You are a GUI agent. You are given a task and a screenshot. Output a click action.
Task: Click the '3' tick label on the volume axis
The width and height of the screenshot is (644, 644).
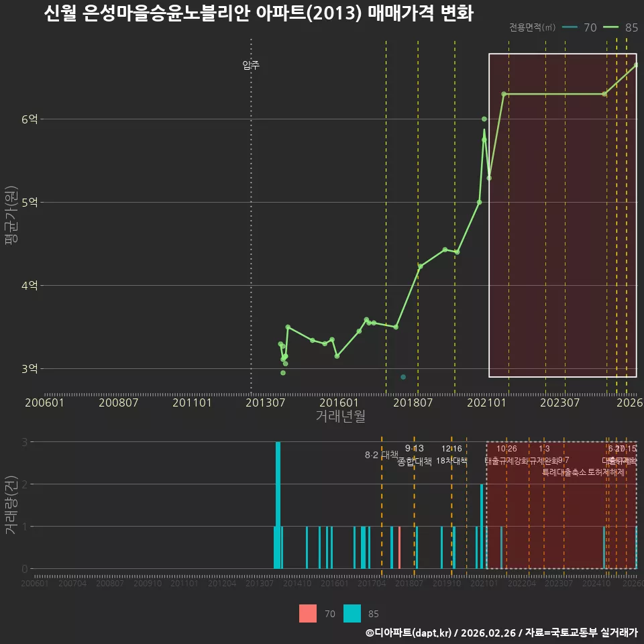pyautogui.click(x=25, y=442)
